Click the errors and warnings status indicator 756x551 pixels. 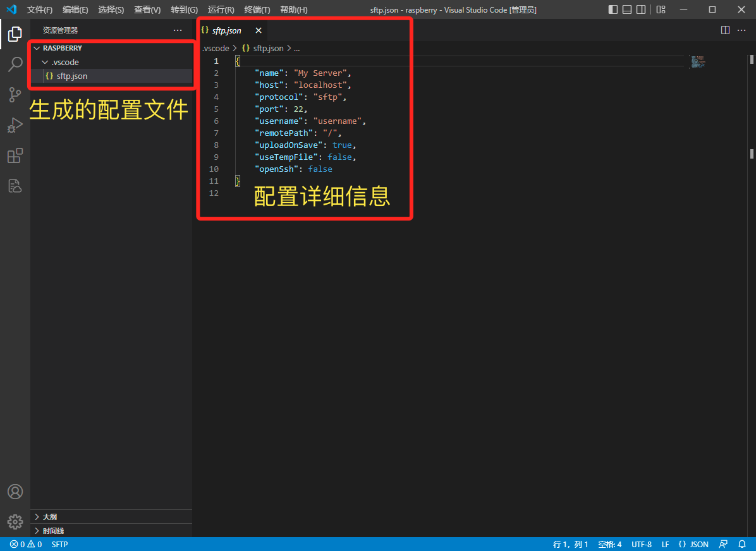(x=26, y=544)
